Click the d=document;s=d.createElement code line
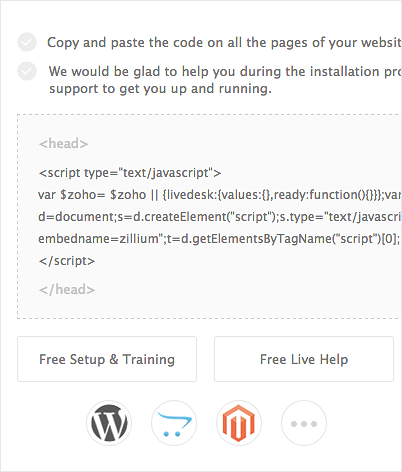Viewport: 402px width, 472px height. (x=220, y=217)
